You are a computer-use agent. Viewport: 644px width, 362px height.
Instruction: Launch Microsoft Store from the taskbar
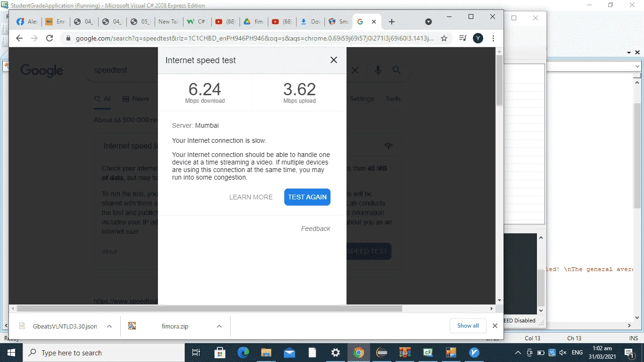point(220,353)
